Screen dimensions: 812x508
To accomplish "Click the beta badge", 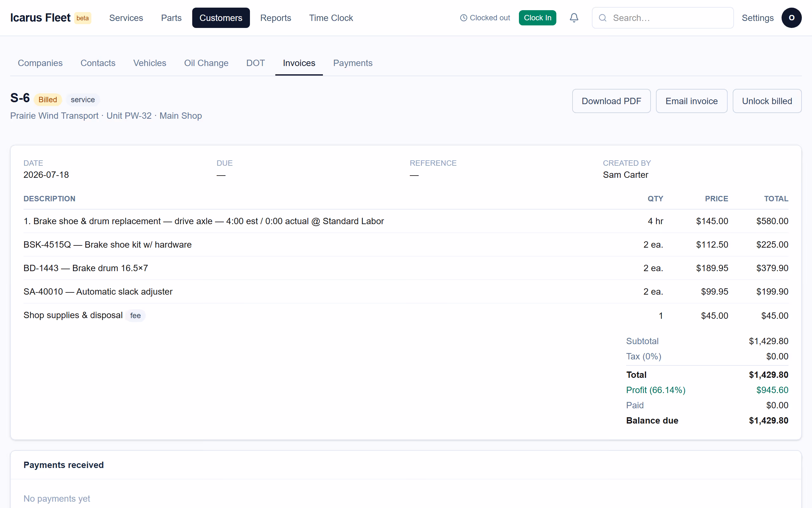I will [x=82, y=18].
